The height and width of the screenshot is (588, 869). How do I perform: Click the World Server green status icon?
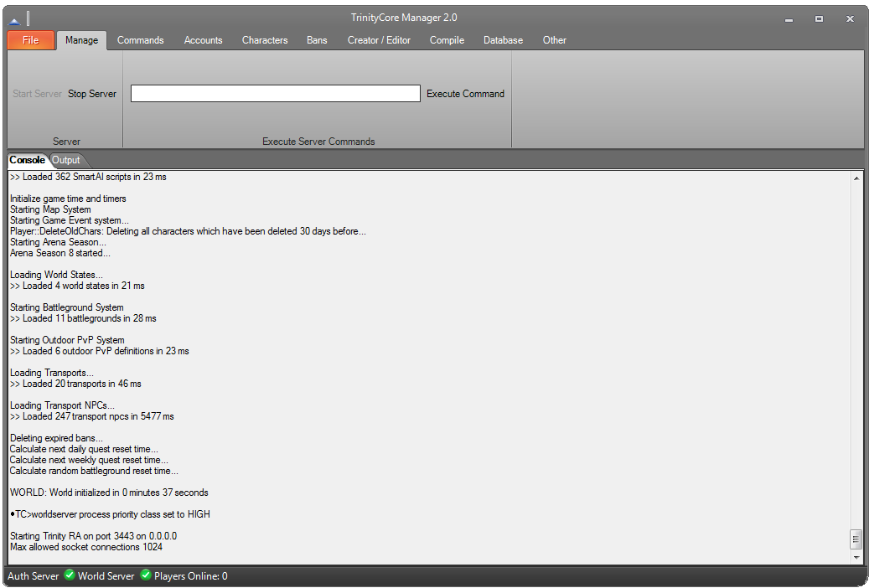coord(146,575)
